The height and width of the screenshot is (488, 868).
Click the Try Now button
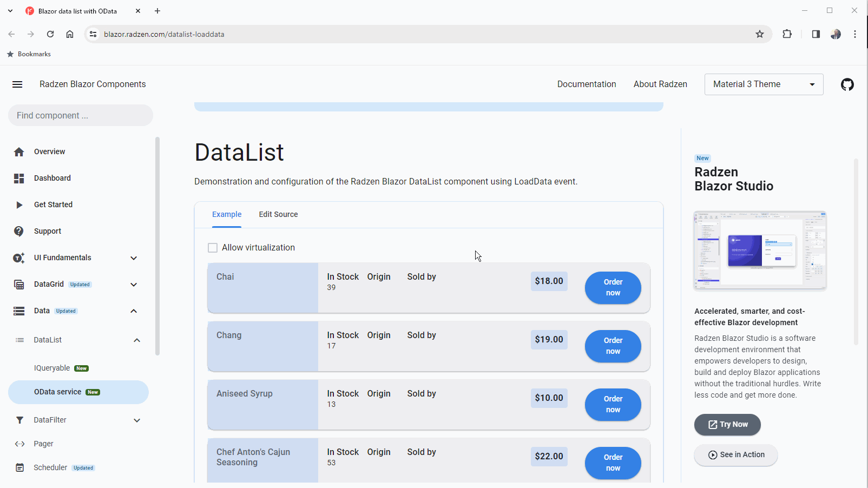727,425
